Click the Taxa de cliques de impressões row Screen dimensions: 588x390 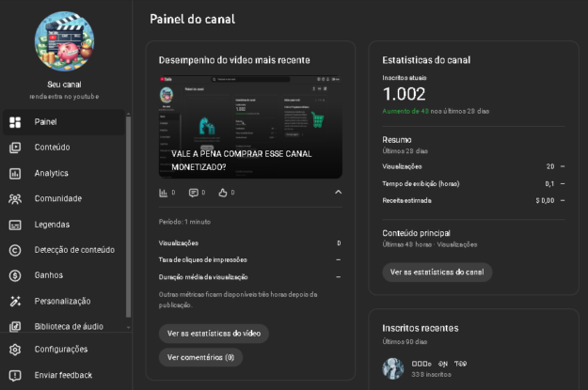click(250, 260)
